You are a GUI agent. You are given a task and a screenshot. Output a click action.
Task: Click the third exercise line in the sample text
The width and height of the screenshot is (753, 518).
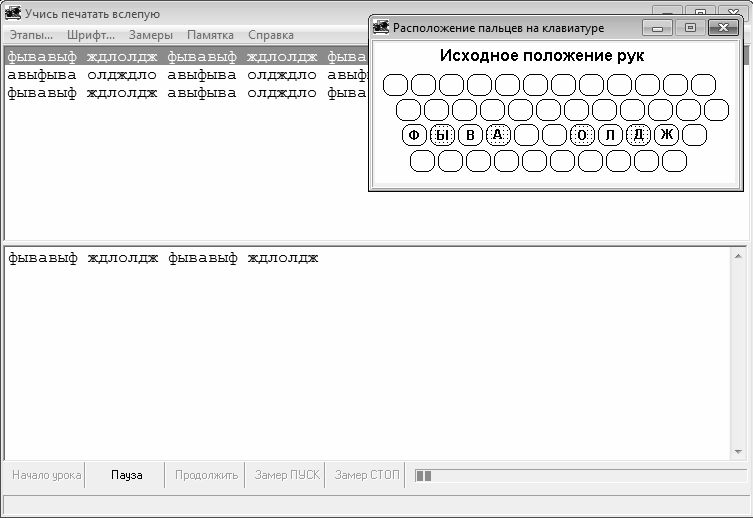187,93
